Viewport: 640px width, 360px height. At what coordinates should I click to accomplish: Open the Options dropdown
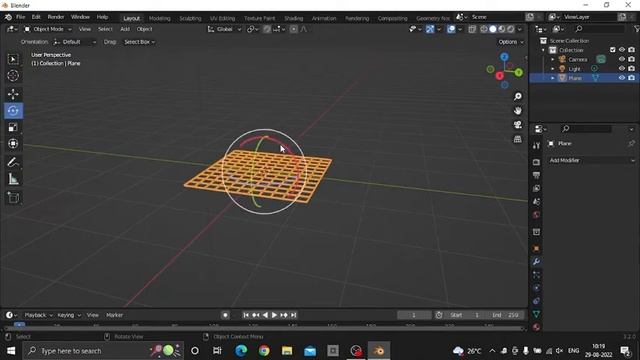pos(511,42)
